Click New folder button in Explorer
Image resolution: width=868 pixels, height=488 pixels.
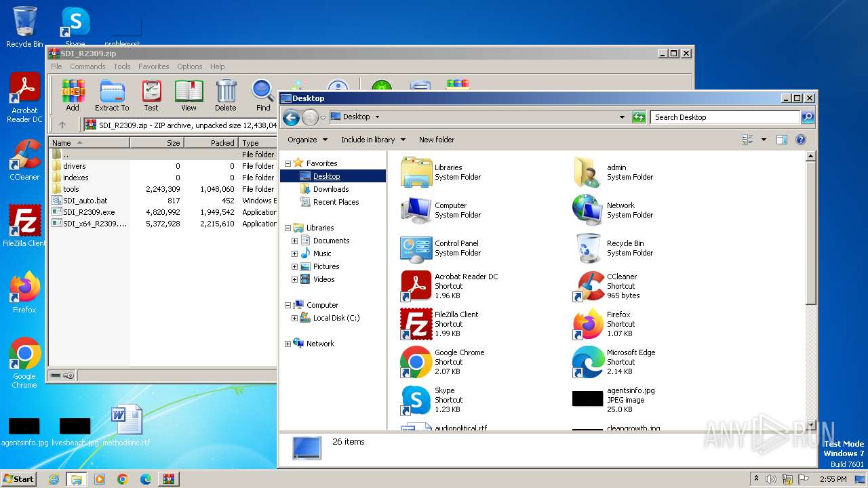(x=437, y=140)
